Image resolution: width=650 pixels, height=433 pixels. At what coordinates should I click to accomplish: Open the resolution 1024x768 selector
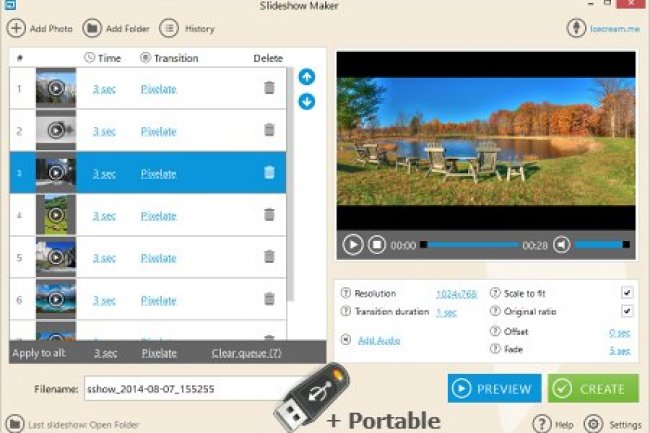click(x=455, y=293)
